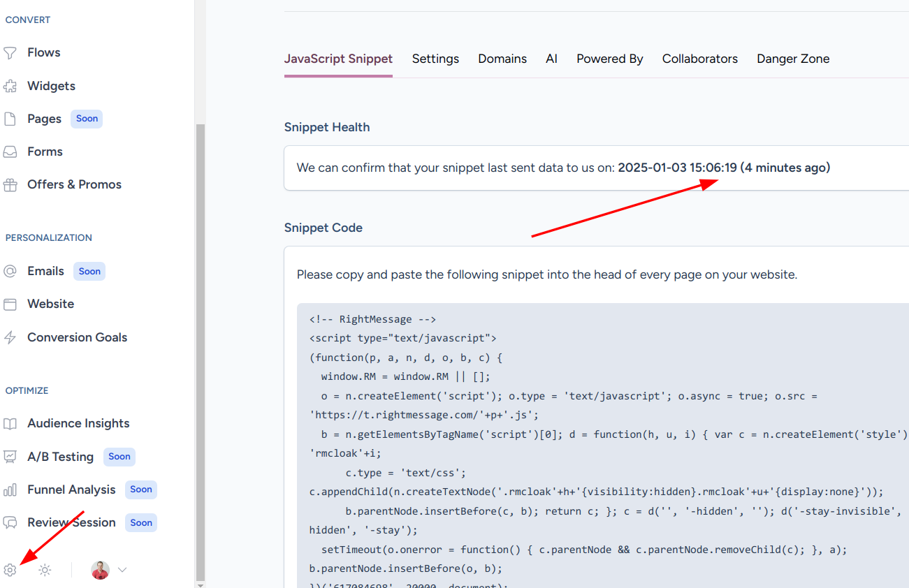Click the Flows funnel icon

[10, 53]
